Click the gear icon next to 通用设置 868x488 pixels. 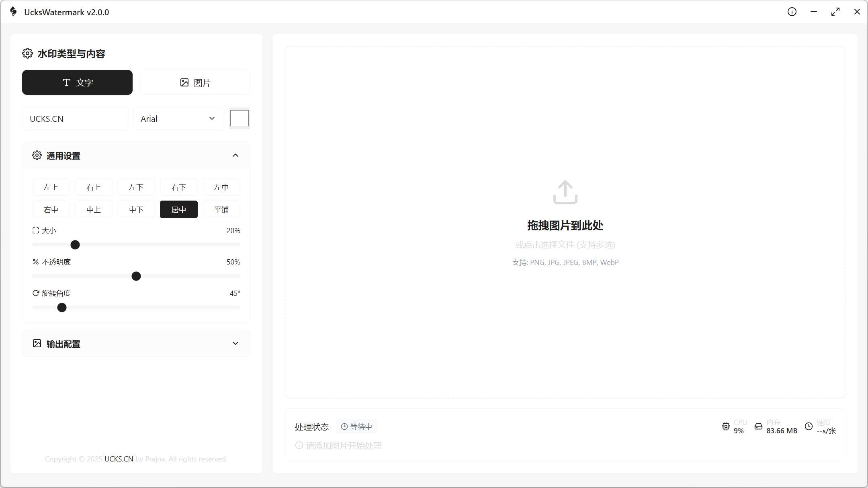click(37, 156)
